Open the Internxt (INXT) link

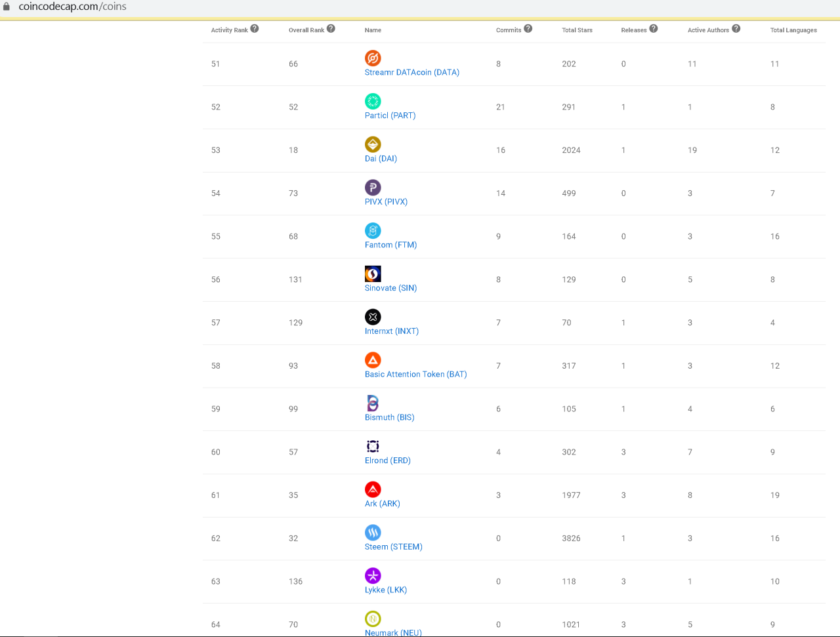pos(392,331)
